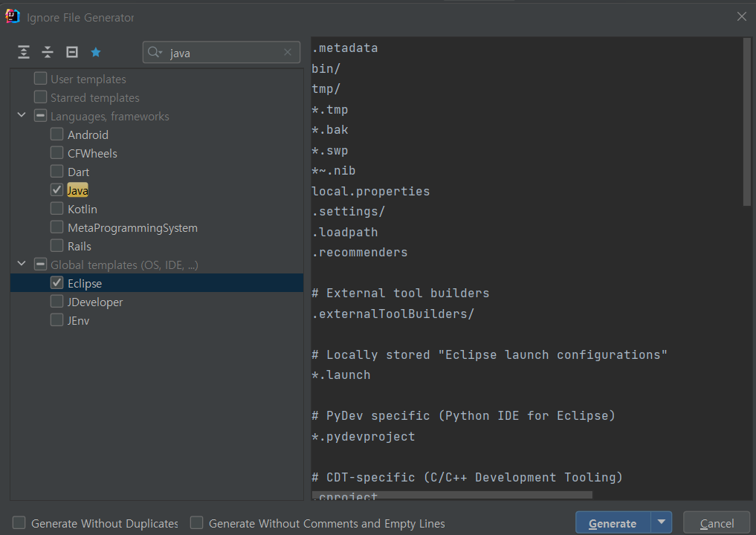756x535 pixels.
Task: Collapse Languages, frameworks tree node
Action: coord(22,115)
